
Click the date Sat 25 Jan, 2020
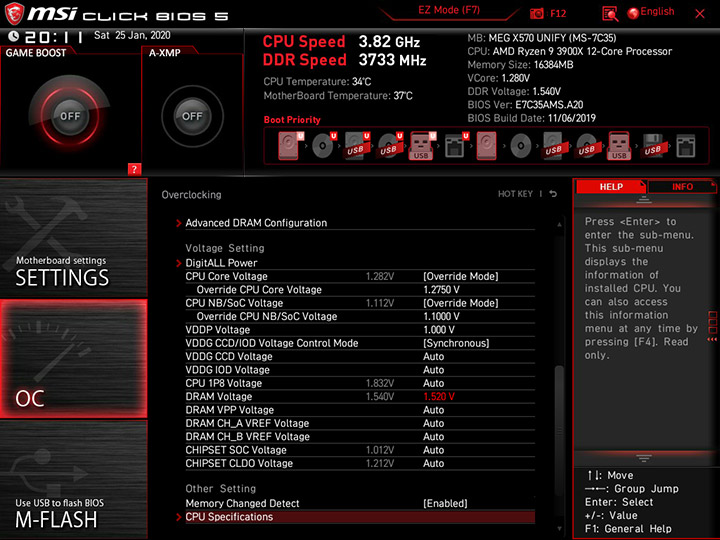pyautogui.click(x=132, y=35)
